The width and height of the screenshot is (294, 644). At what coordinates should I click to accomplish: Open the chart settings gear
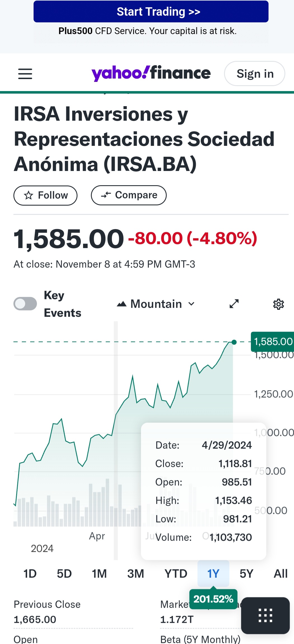point(279,304)
